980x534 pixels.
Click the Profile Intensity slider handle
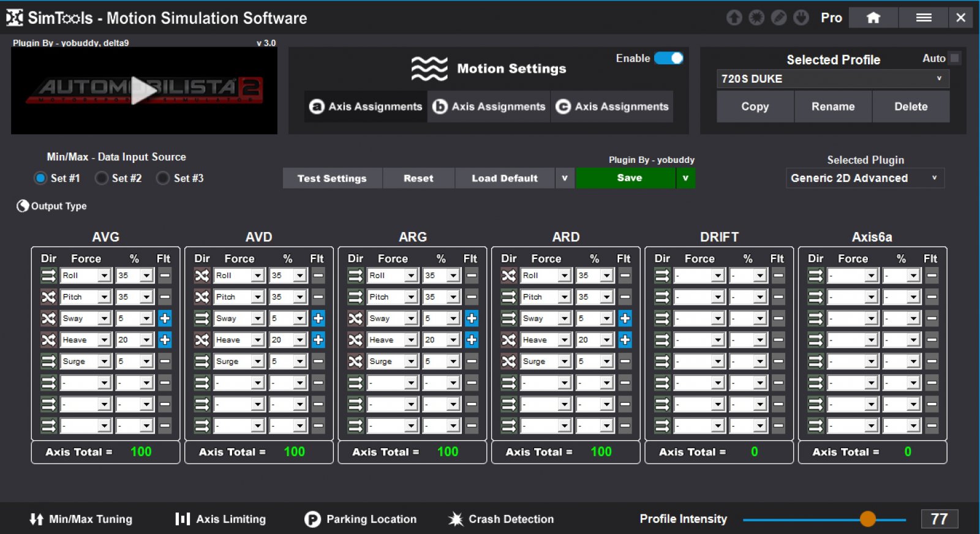[867, 519]
